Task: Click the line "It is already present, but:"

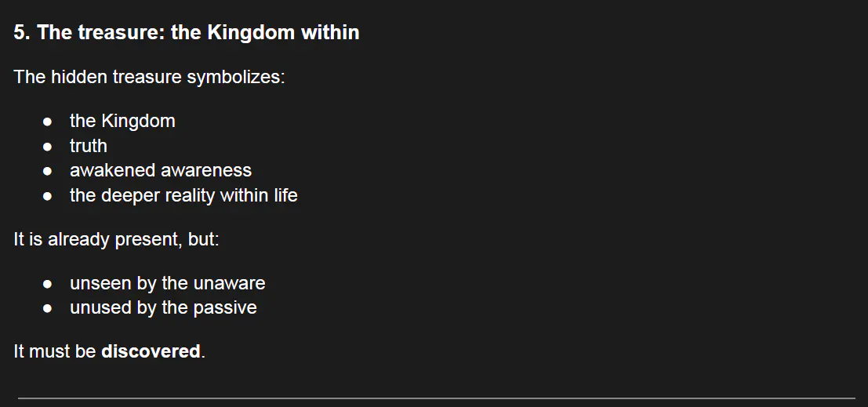Action: pos(116,239)
